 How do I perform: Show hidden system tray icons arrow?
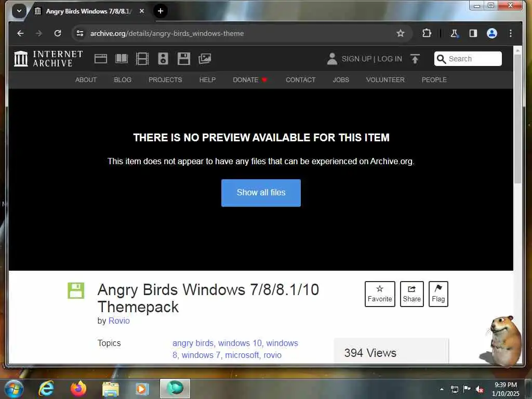point(442,389)
